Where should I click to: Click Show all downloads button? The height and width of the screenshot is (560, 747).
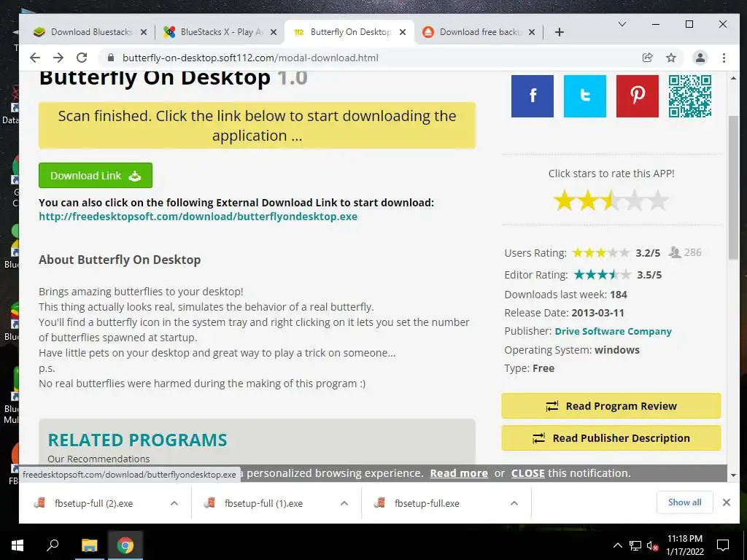[684, 502]
